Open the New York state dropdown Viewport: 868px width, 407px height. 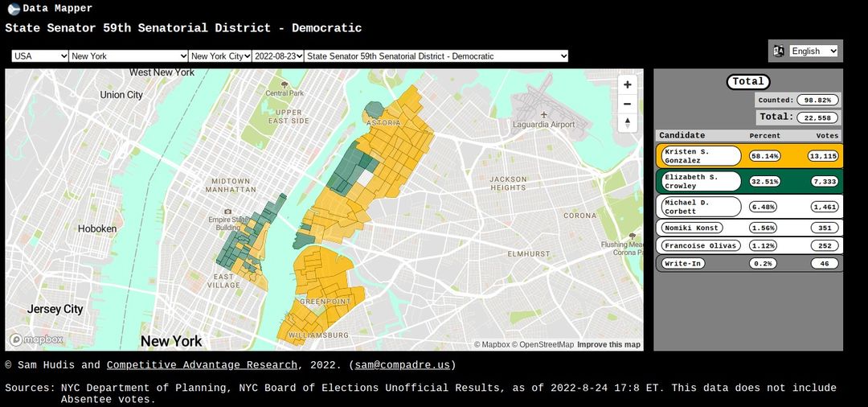click(x=129, y=56)
